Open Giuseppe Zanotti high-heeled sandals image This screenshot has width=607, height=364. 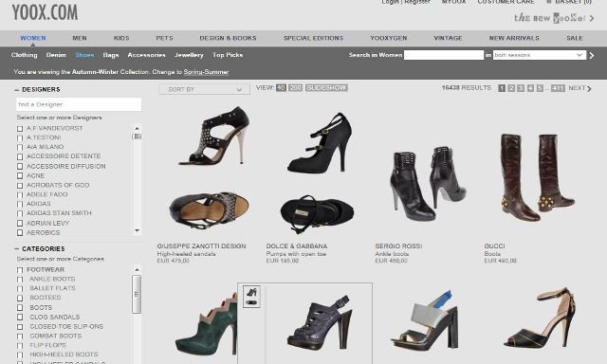211,167
